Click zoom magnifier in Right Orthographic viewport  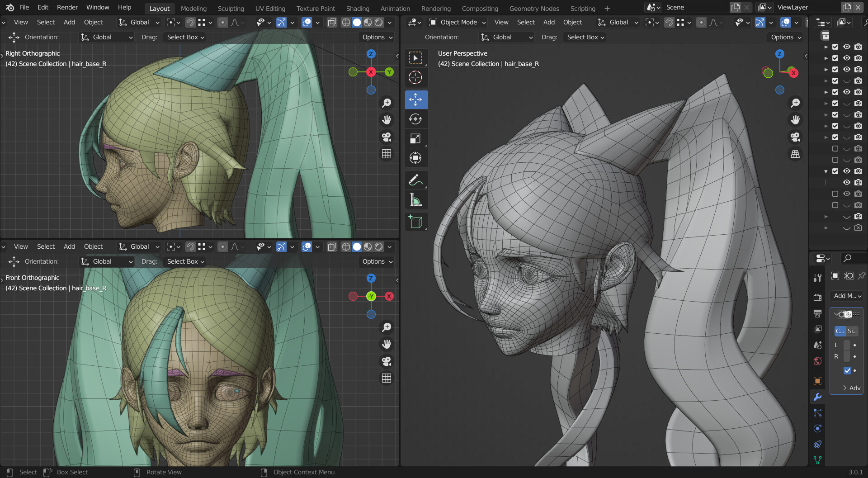387,103
